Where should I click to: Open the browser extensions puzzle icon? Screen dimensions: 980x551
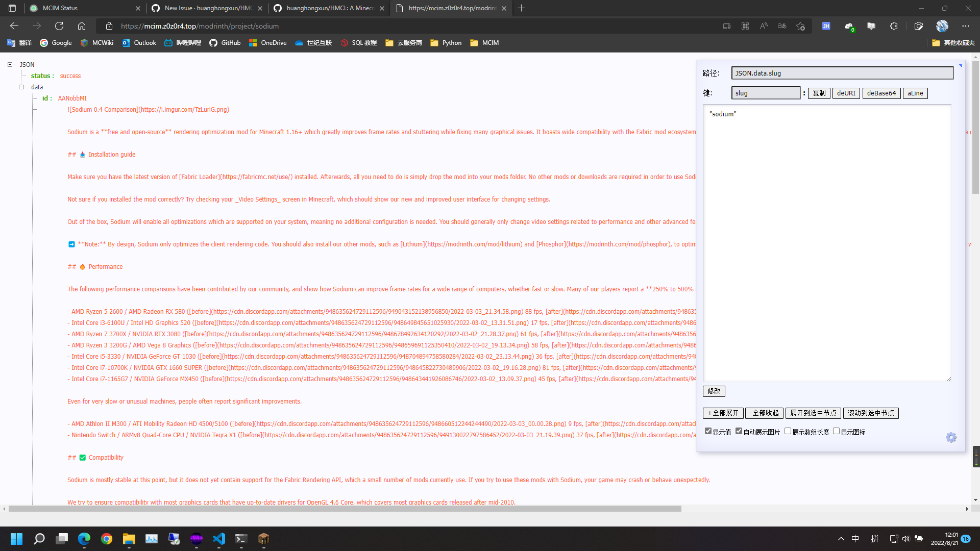tap(894, 26)
